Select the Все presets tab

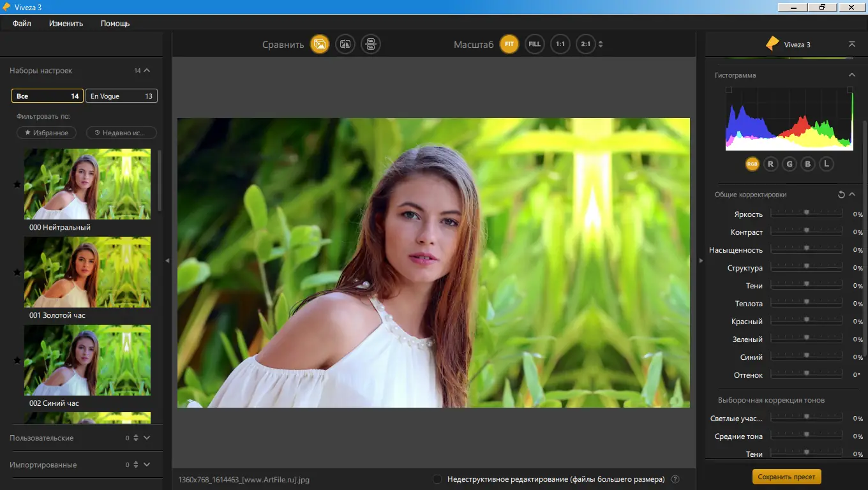coord(47,96)
